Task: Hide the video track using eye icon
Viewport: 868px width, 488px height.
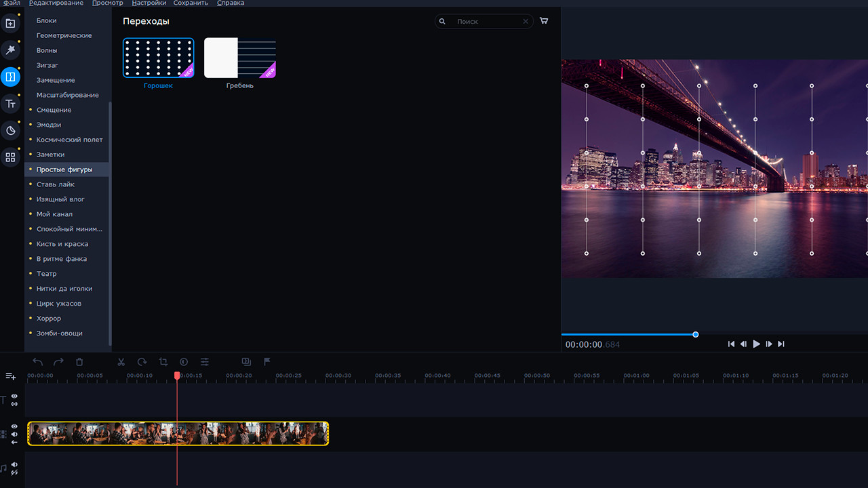Action: (x=14, y=426)
